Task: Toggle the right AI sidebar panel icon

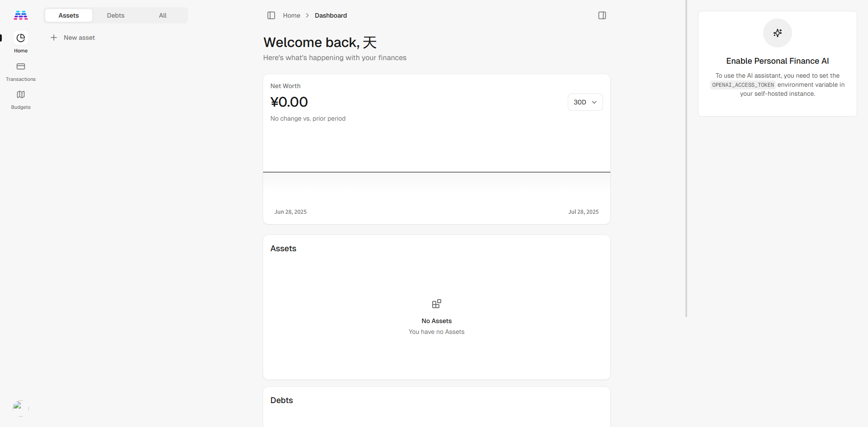Action: 602,15
